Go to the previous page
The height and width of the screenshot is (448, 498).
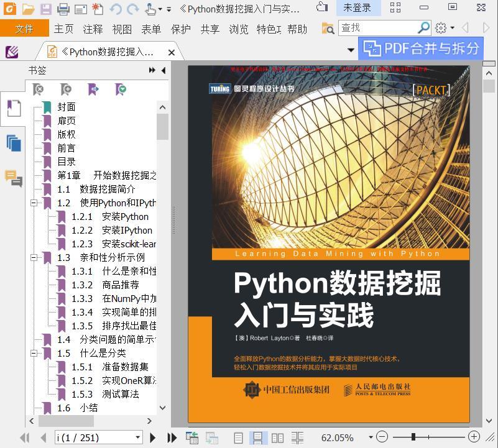44,438
